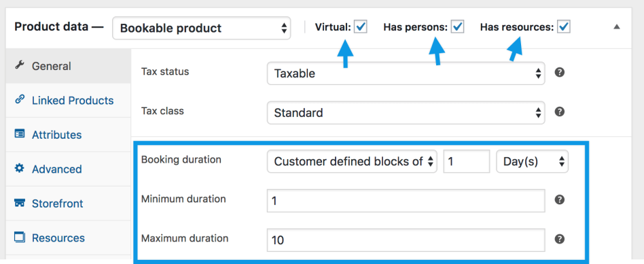Click the help icon beside Minimum duration
The height and width of the screenshot is (264, 644).
click(559, 200)
